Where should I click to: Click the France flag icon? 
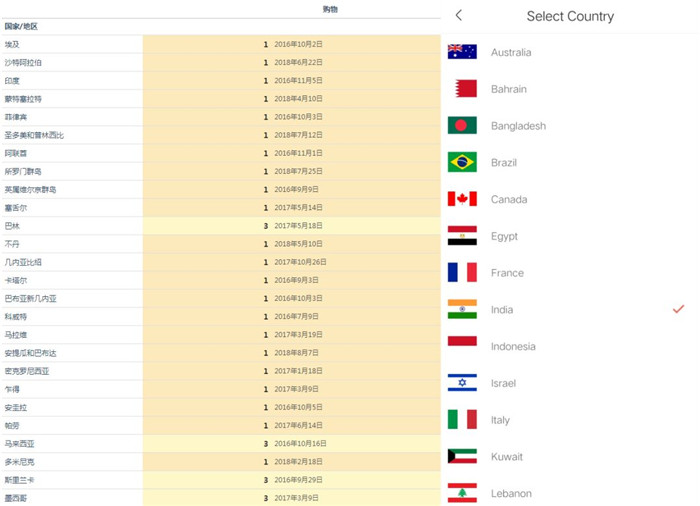pos(462,272)
